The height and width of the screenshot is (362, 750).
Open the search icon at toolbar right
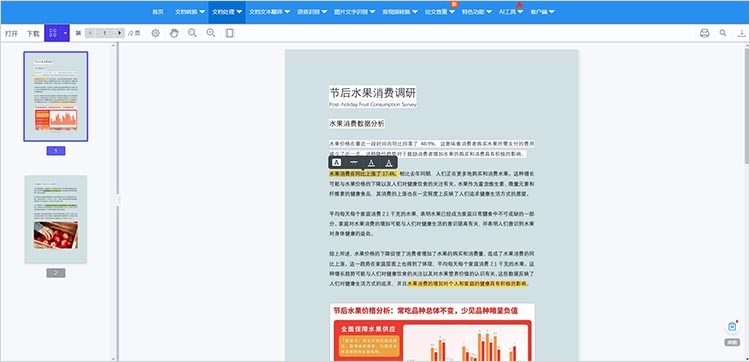(x=723, y=33)
